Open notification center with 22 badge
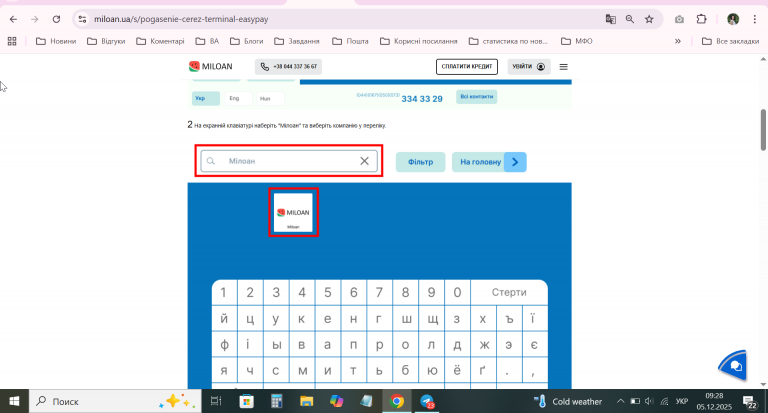768x413 pixels. click(749, 402)
